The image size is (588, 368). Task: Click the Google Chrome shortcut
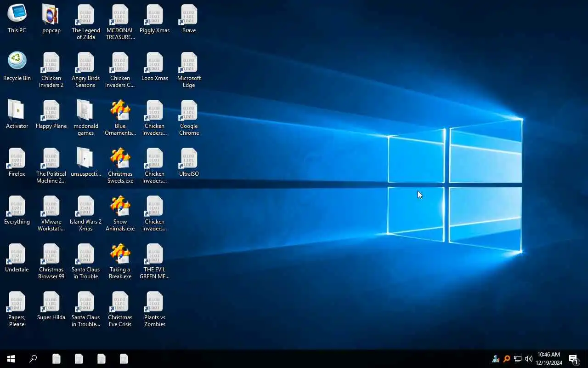point(189,117)
